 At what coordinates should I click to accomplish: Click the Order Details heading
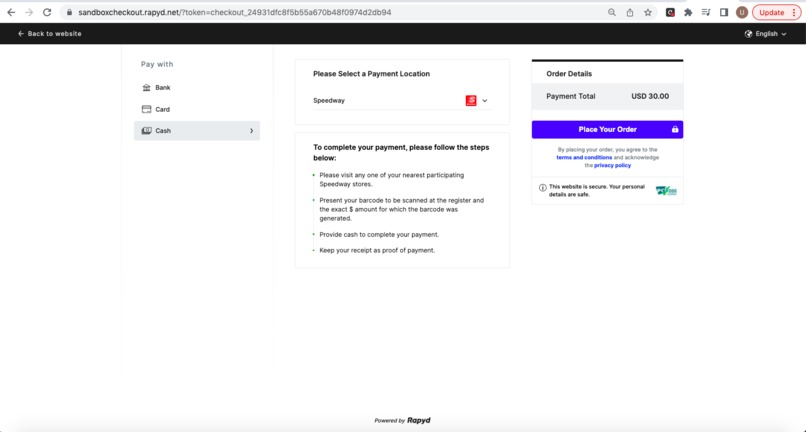point(569,74)
